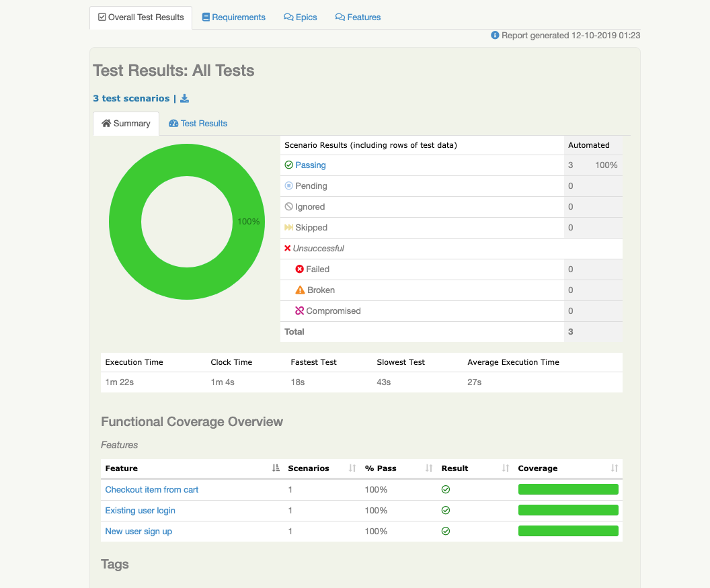Image resolution: width=710 pixels, height=588 pixels.
Task: Go to the Features tab
Action: coord(358,17)
